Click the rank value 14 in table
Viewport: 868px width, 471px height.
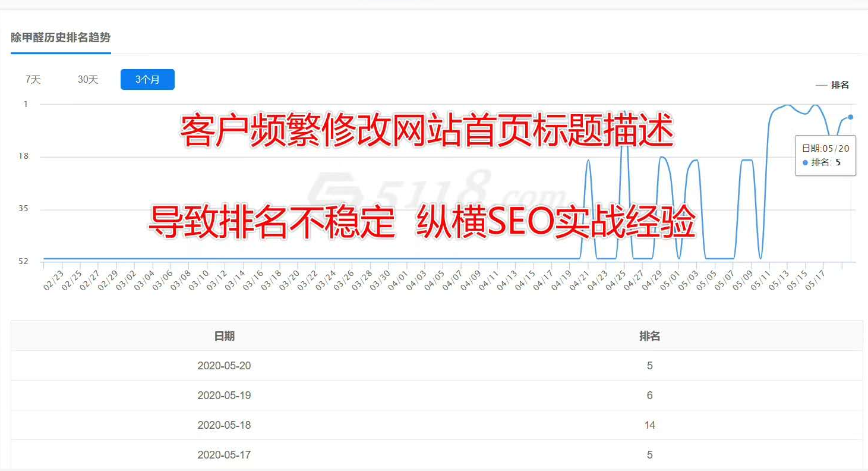[x=649, y=425]
